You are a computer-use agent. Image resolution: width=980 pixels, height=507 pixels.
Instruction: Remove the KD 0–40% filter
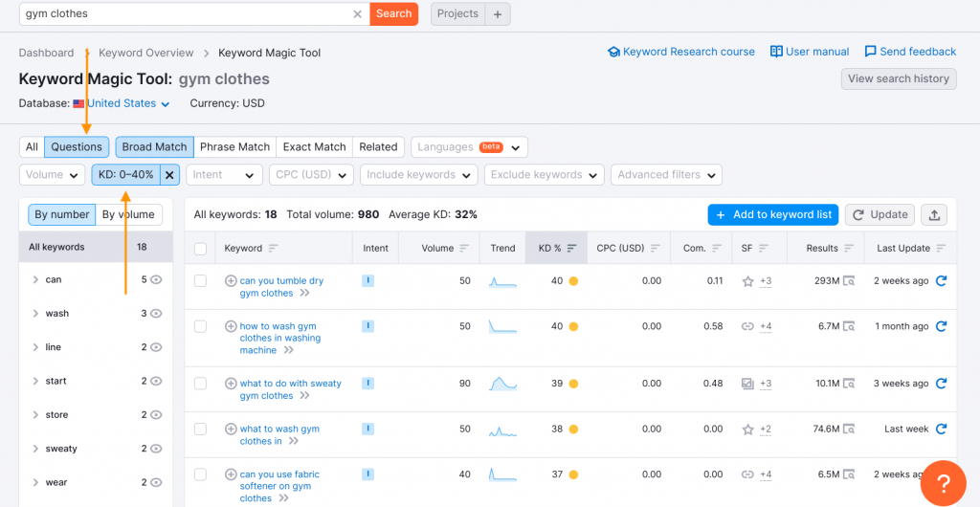pyautogui.click(x=169, y=175)
